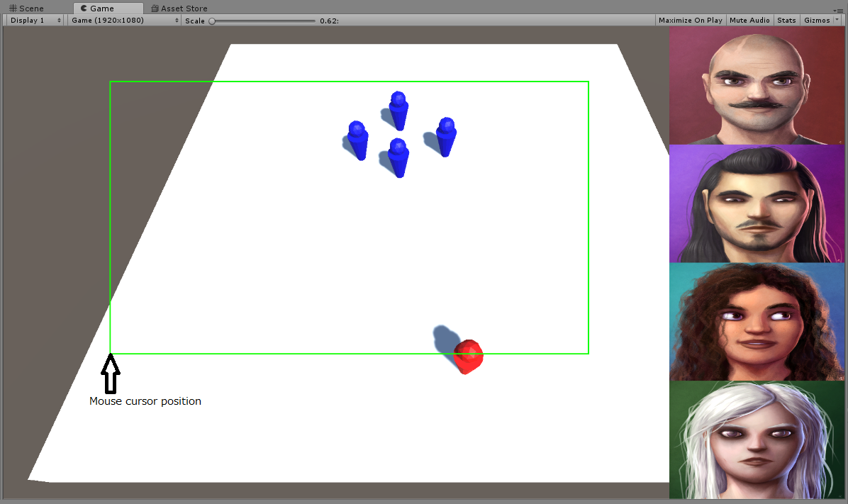Open the Asset Store tab

pyautogui.click(x=179, y=8)
